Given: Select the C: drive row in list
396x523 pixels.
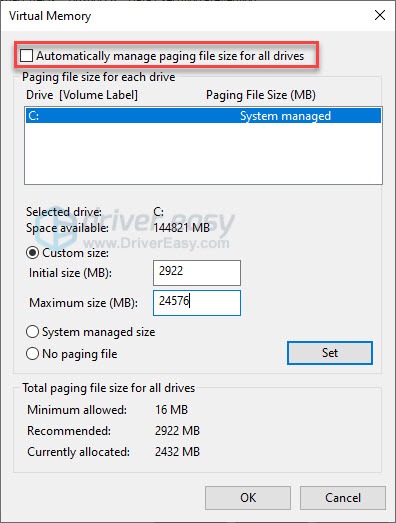Looking at the screenshot, I should click(203, 115).
